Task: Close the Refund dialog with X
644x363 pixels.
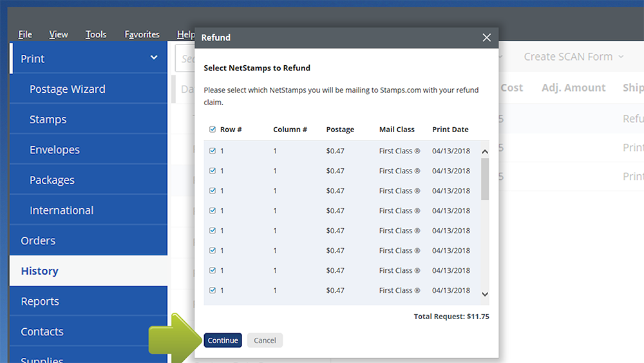Action: 486,38
